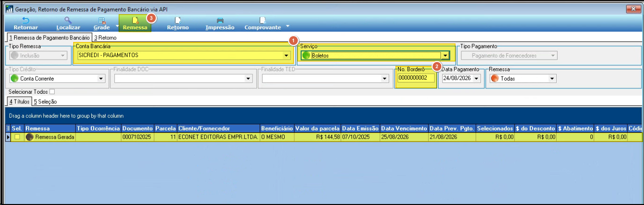Click the Data Prev. Pgto. column header
Screen dimensions: 644x205
pos(452,128)
